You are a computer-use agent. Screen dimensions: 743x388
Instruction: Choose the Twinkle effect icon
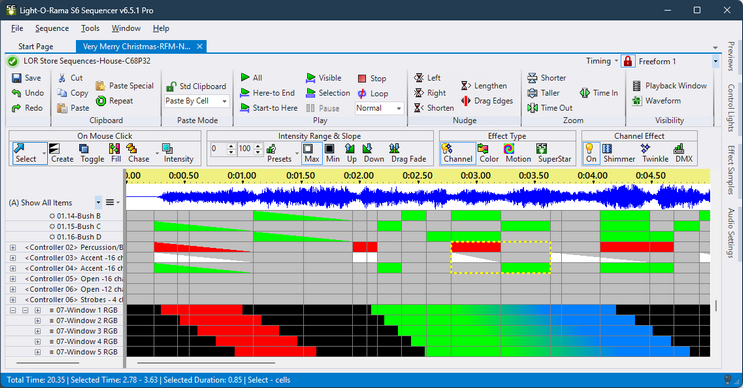pyautogui.click(x=655, y=153)
